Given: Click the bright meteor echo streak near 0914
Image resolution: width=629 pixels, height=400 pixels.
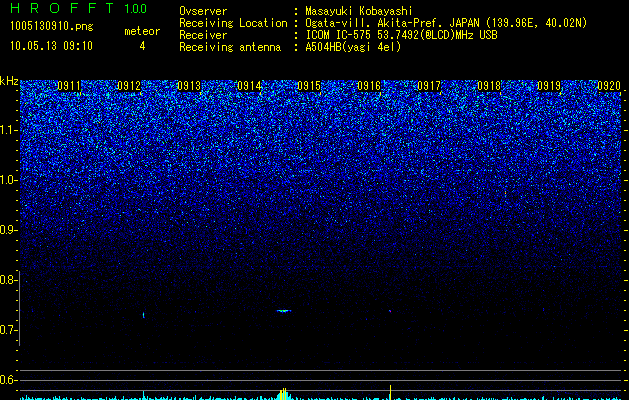Looking at the screenshot, I should [284, 311].
